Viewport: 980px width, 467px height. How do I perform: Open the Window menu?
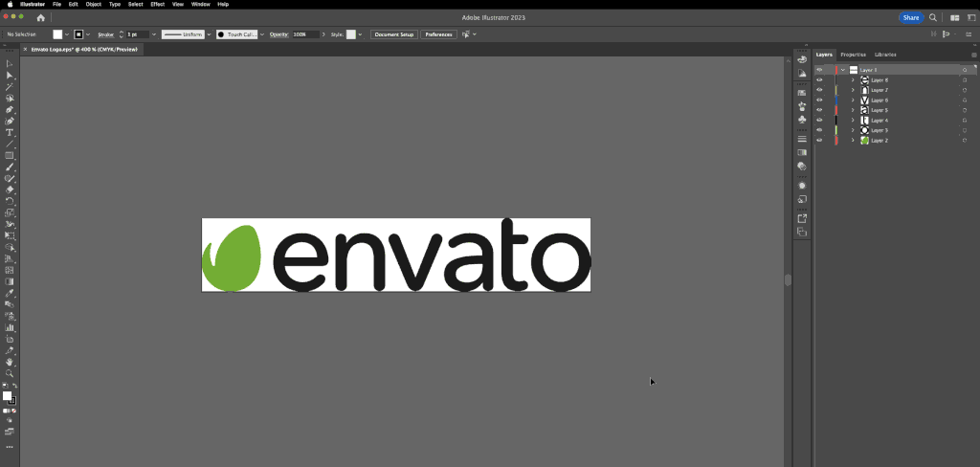(x=200, y=4)
